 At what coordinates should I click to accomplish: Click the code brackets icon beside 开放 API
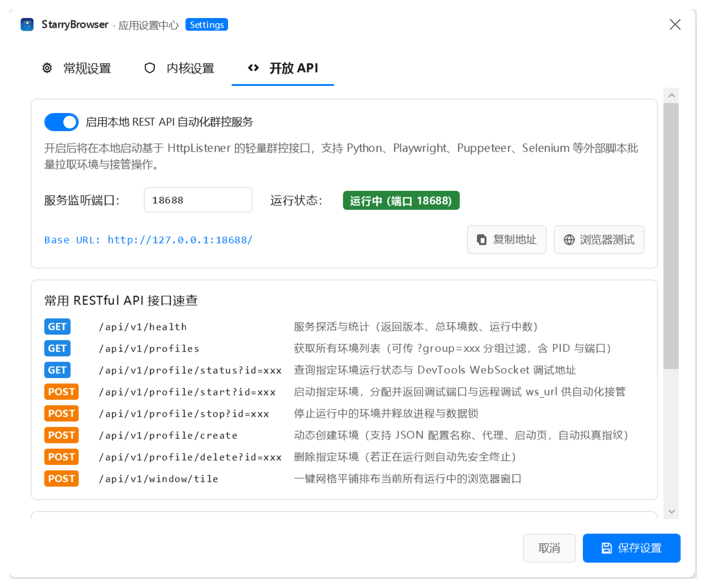pos(253,68)
